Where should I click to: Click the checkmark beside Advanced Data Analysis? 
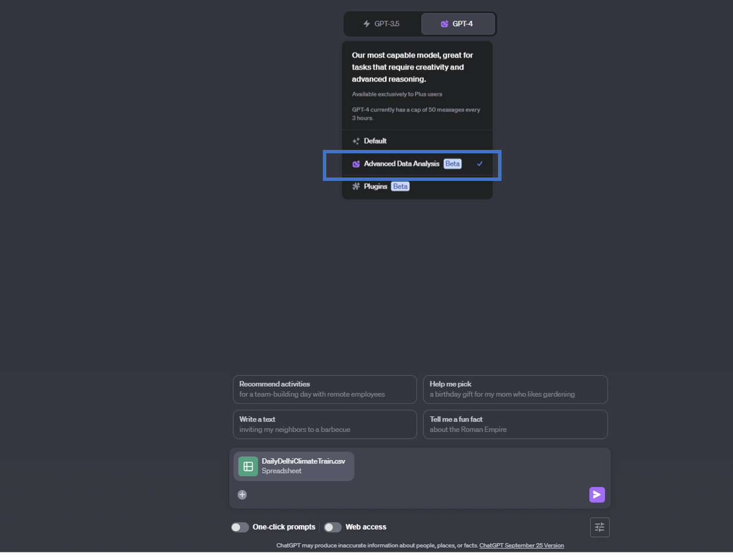pos(480,164)
